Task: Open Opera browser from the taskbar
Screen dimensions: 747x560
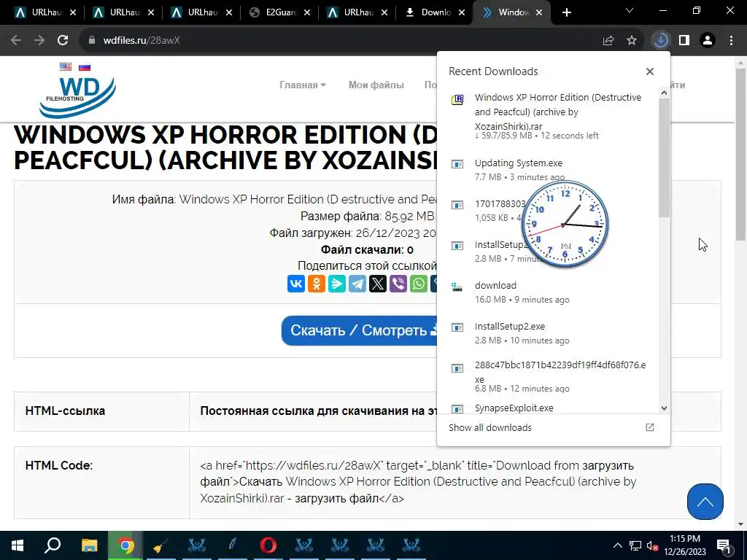Action: pos(268,545)
